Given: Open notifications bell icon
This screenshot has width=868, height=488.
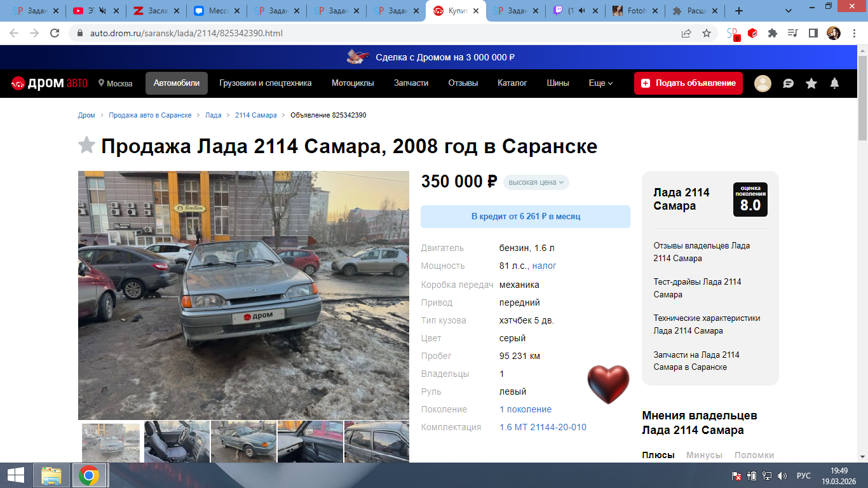Looking at the screenshot, I should click(x=835, y=83).
